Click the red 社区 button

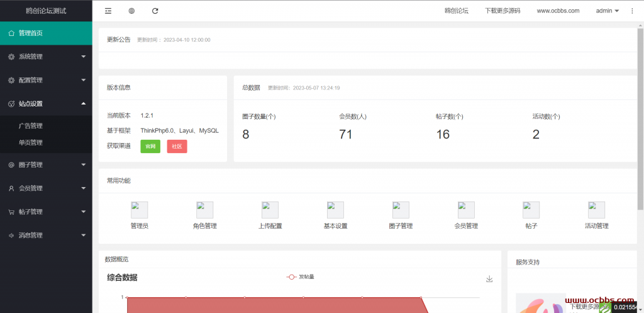[177, 146]
